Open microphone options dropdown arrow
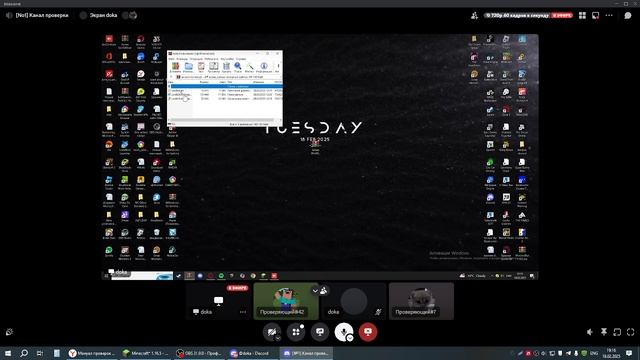Image resolution: width=640 pixels, height=360 pixels. click(x=350, y=338)
